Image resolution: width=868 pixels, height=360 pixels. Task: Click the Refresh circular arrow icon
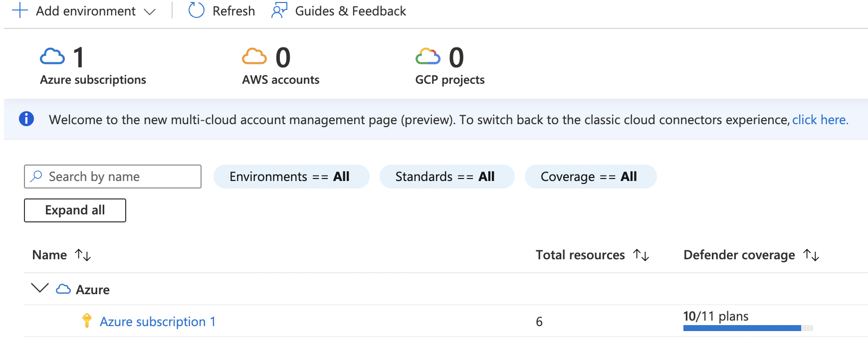(x=196, y=10)
